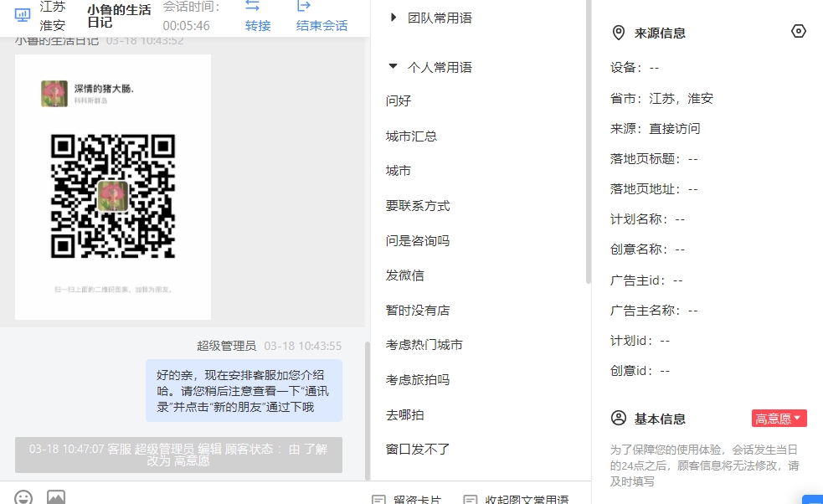Screen dimensions: 823x504
Task: Choose the 去哪拍 quick phrase
Action: tap(404, 414)
